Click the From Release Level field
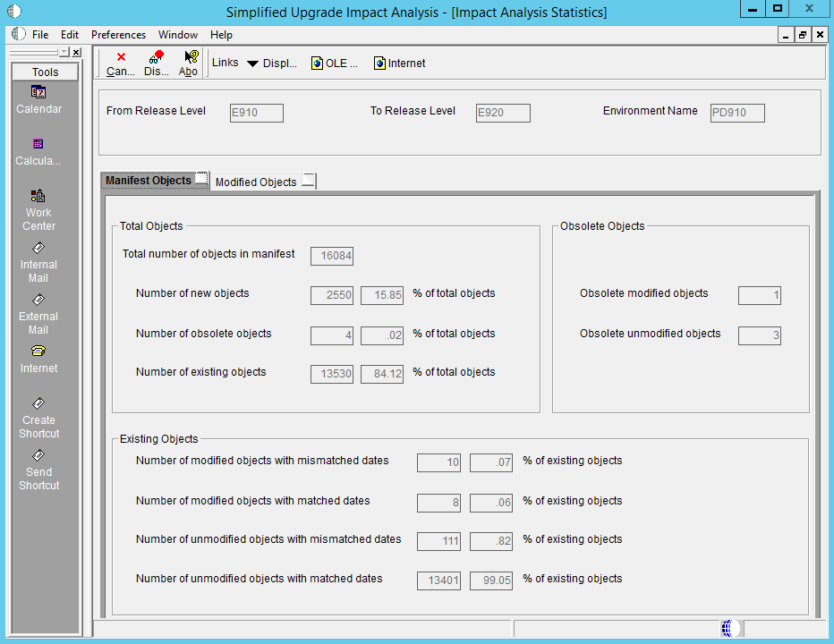 click(x=257, y=113)
